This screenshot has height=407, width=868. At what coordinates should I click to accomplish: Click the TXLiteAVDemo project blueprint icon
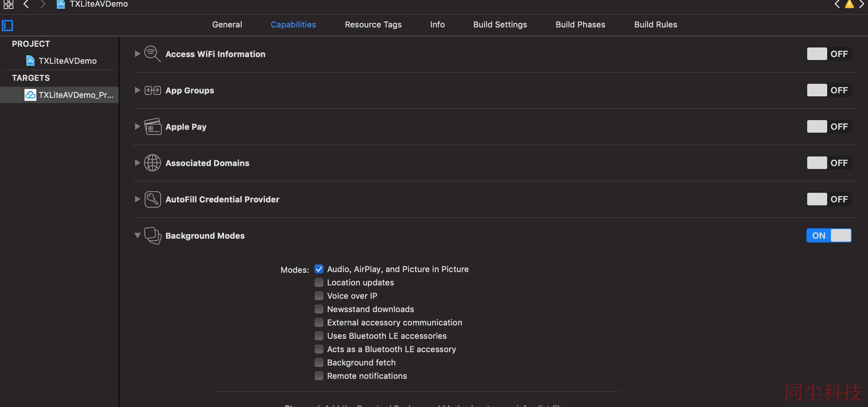pos(30,61)
